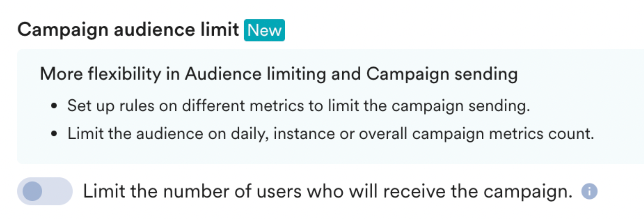Click the Limit the number of users label
644x219 pixels.
328,191
